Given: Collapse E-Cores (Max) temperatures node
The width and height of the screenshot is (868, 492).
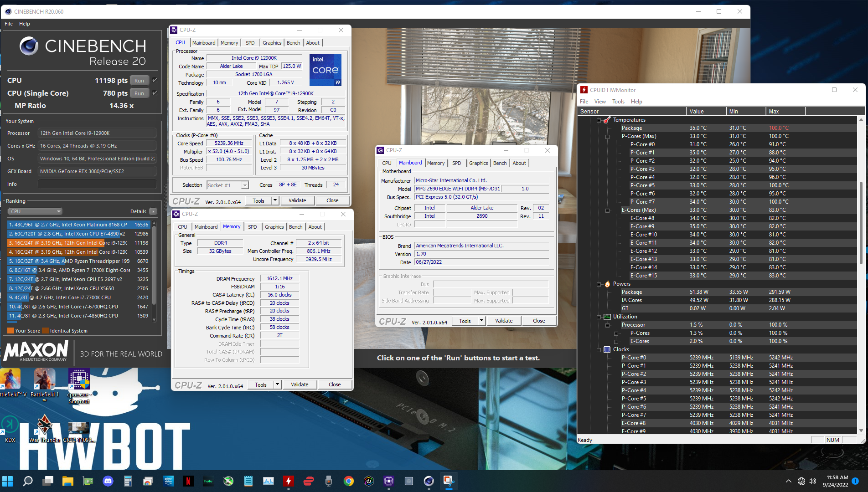Looking at the screenshot, I should [607, 210].
